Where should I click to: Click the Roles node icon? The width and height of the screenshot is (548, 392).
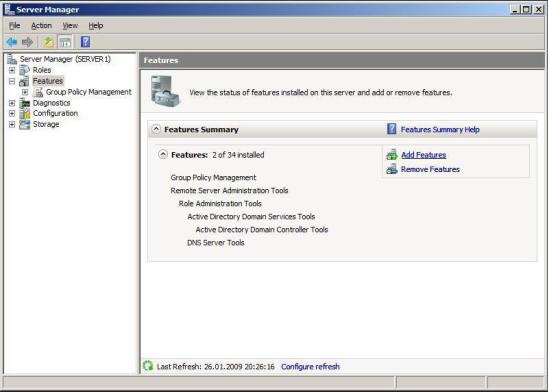tap(24, 70)
